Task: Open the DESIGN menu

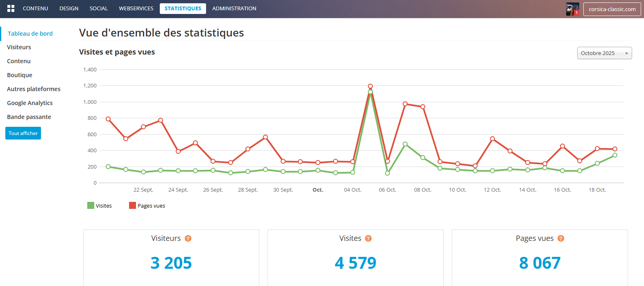Action: (69, 9)
